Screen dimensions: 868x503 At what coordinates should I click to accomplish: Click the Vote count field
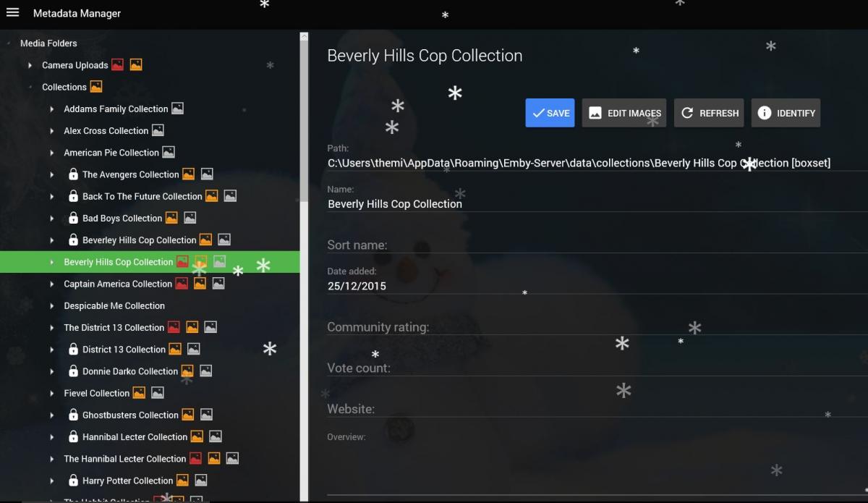click(597, 368)
